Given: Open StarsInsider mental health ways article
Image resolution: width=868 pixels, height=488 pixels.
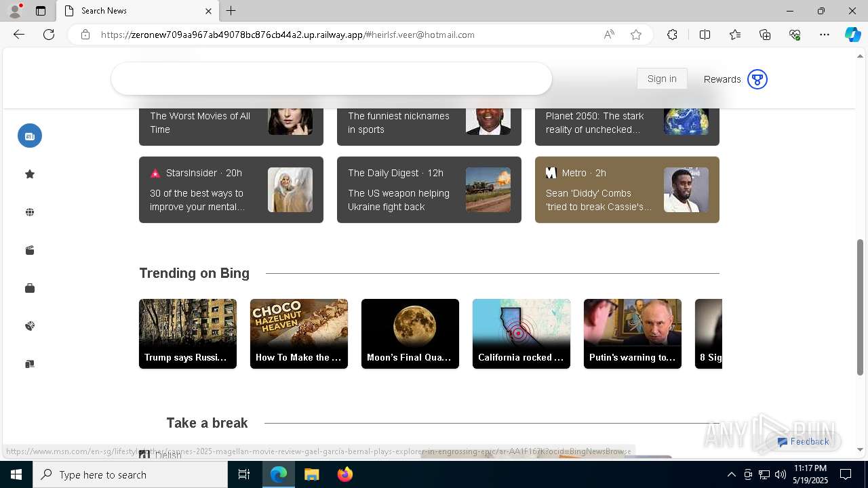Looking at the screenshot, I should (231, 190).
